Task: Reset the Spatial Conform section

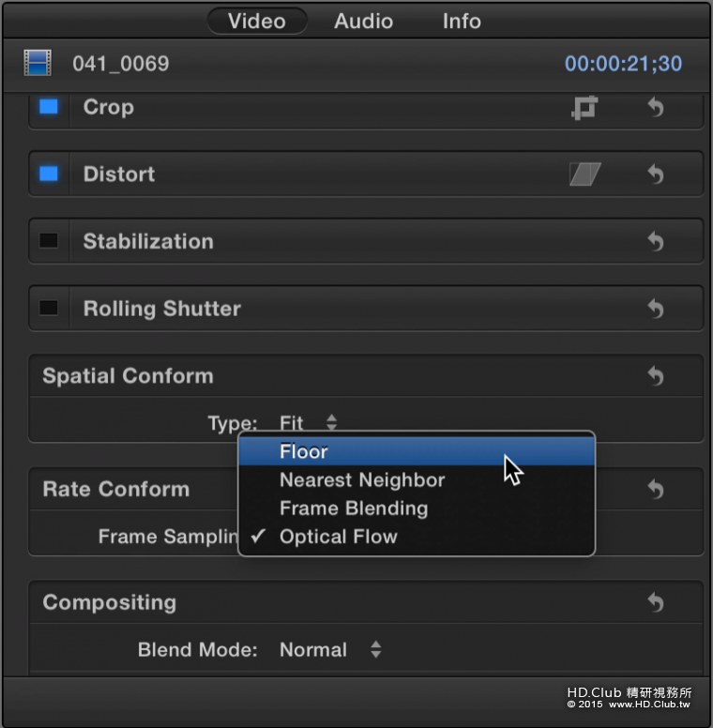Action: [656, 376]
